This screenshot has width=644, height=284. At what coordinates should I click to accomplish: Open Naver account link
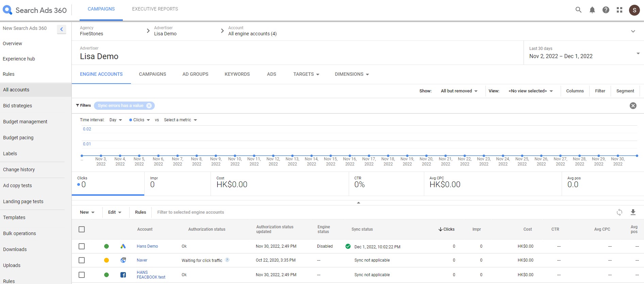pos(142,260)
